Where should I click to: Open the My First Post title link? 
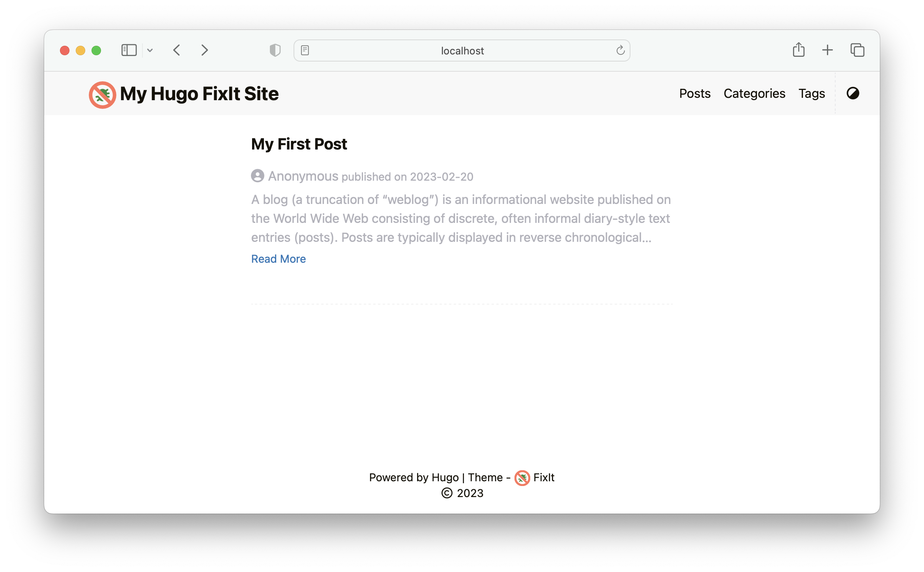pyautogui.click(x=299, y=144)
